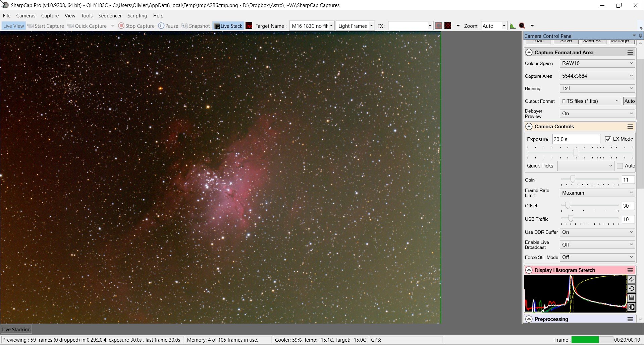Reset the histogram stretch with the circular arrow icon
The image size is (644, 345).
click(631, 289)
